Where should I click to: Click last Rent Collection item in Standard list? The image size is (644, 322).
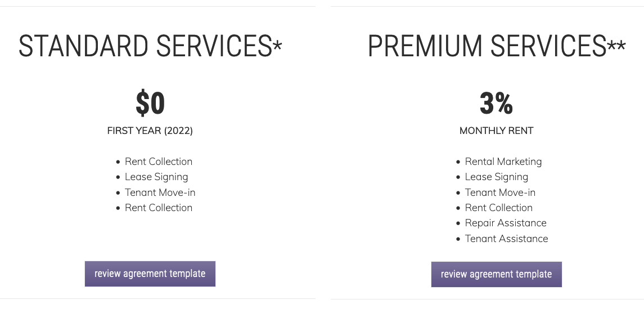(x=158, y=208)
